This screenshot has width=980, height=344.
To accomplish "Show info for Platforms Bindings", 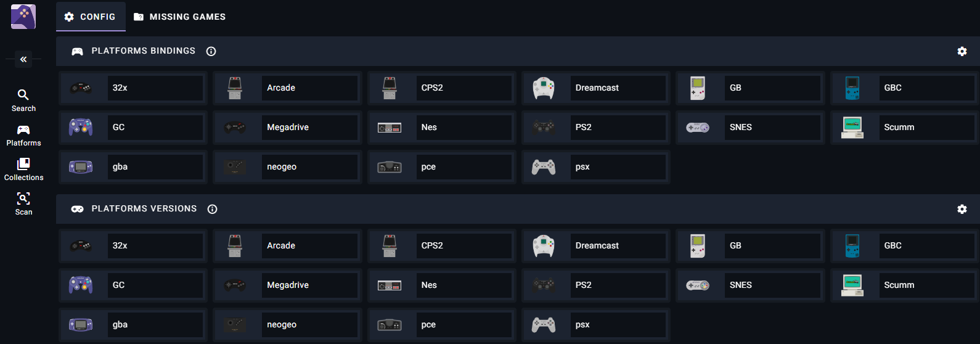I will (x=211, y=51).
